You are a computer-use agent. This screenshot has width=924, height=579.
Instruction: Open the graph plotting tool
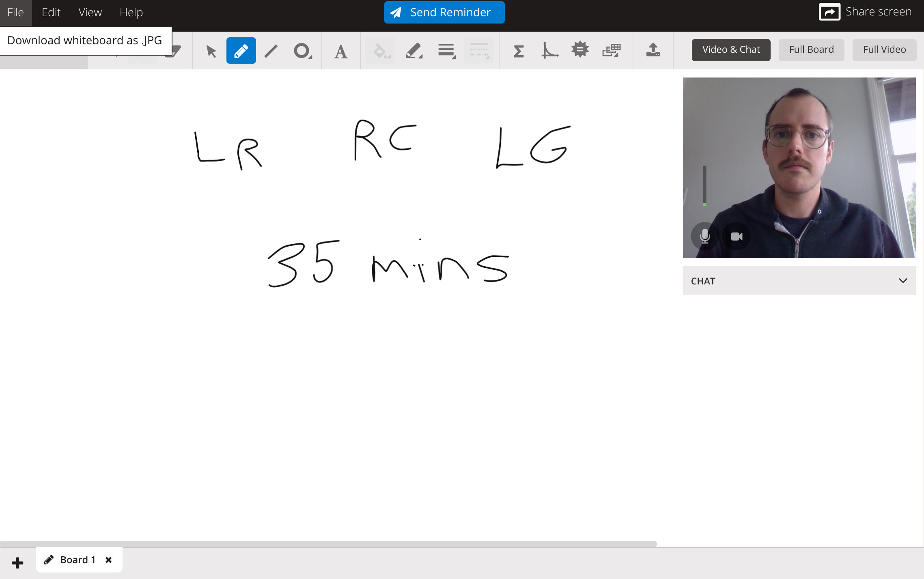coord(549,50)
